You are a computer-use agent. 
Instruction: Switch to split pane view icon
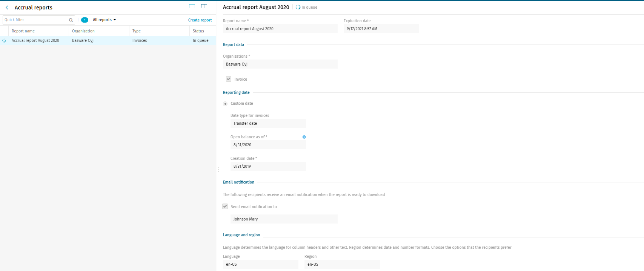[x=204, y=6]
